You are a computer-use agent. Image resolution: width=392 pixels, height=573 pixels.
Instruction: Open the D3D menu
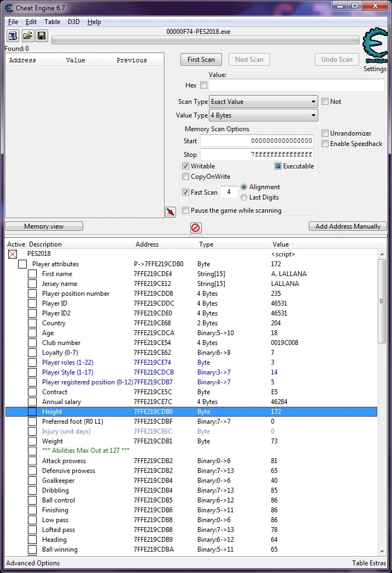73,22
